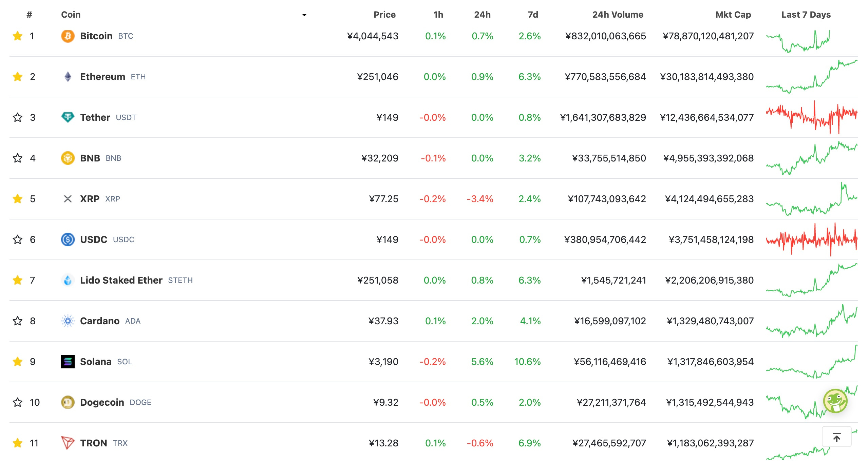Unfavorite XRP with its star
The image size is (868, 462).
18,199
